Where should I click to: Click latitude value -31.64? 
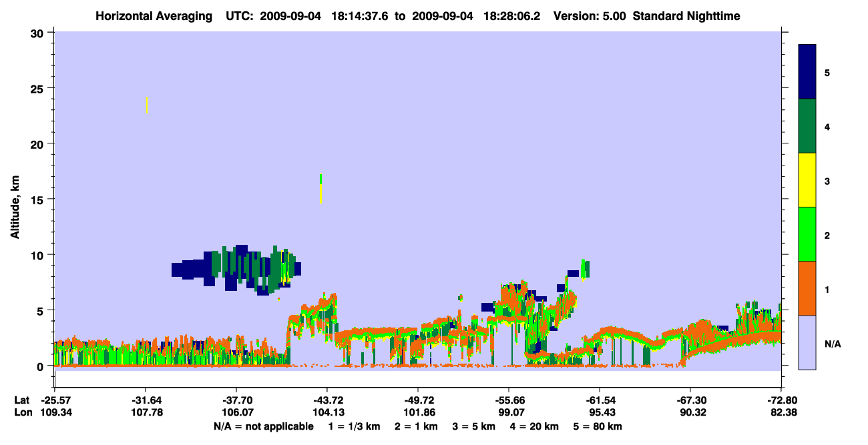146,400
